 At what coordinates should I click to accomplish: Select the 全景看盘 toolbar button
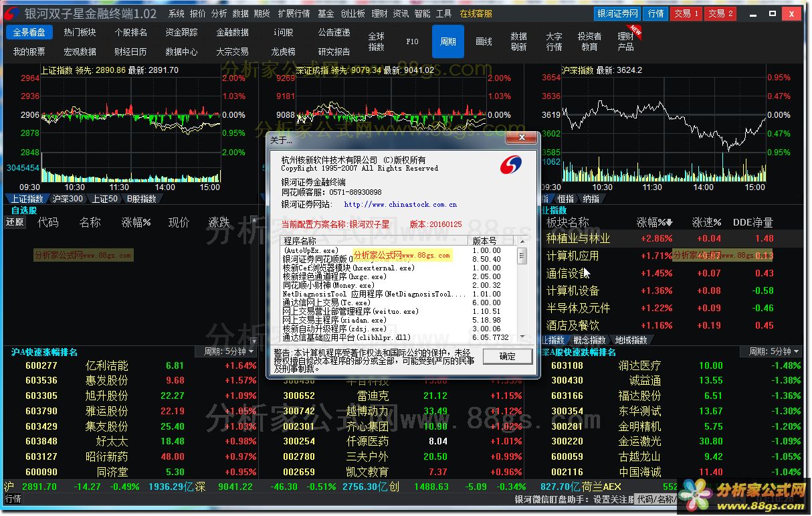point(29,32)
